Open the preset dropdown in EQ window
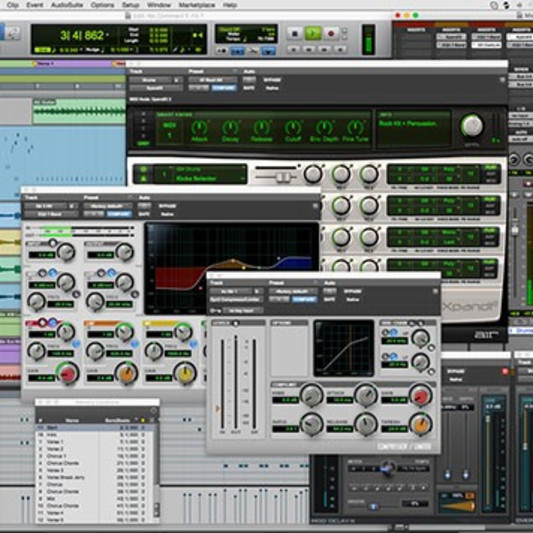533x533 pixels. [108, 206]
